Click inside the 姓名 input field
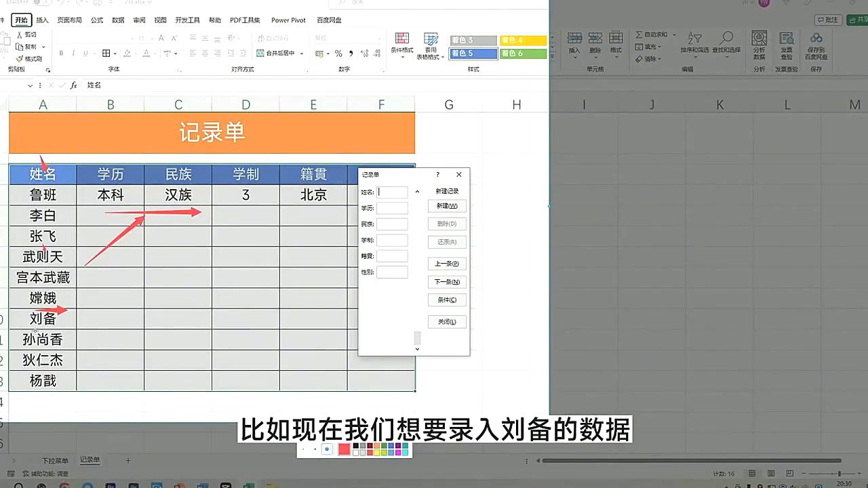The image size is (868, 488). click(392, 192)
